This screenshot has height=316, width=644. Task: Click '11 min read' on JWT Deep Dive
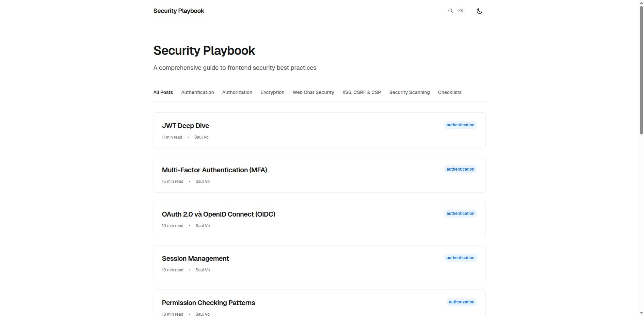click(x=172, y=137)
